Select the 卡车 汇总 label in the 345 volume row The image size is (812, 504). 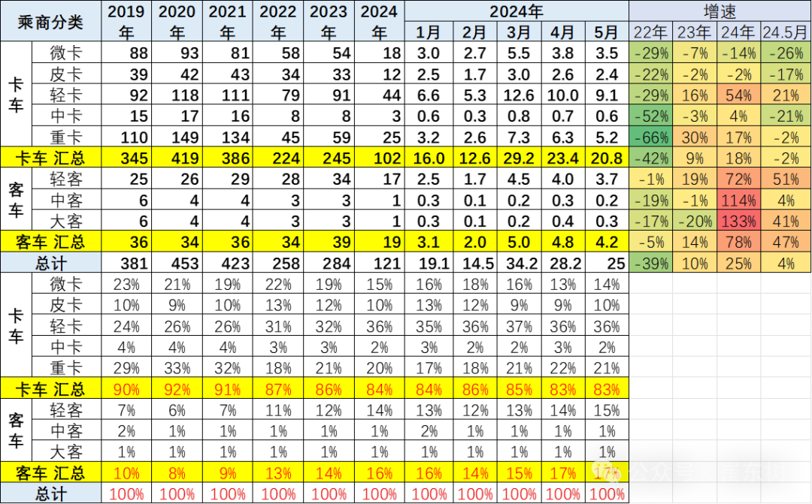pos(50,158)
